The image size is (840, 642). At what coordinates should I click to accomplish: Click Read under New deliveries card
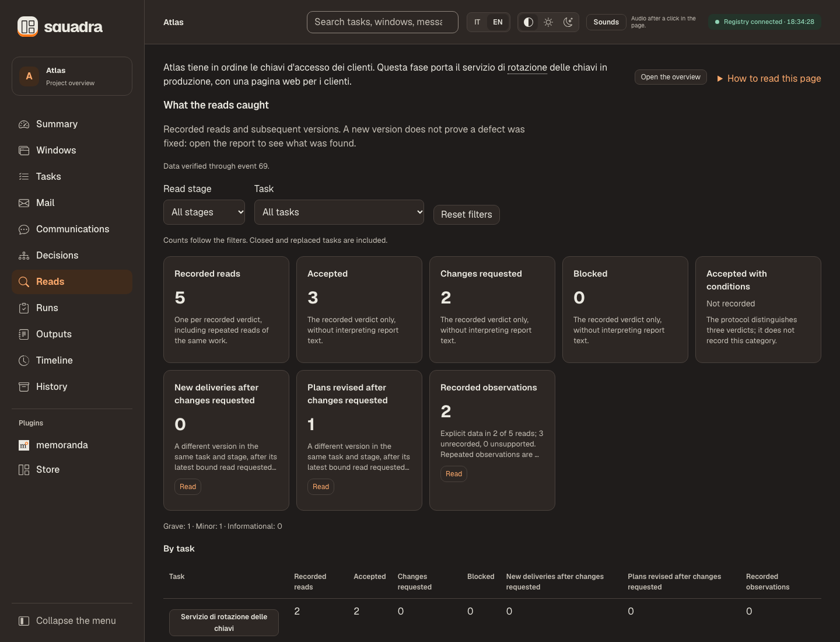tap(188, 487)
